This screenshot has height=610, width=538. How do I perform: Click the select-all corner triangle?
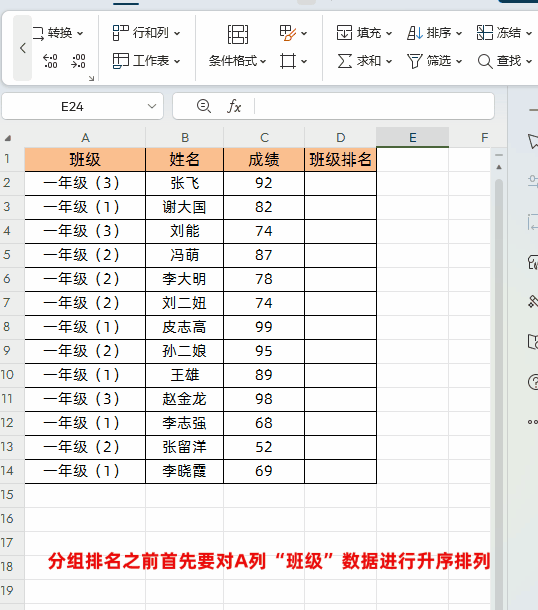pos(7,138)
